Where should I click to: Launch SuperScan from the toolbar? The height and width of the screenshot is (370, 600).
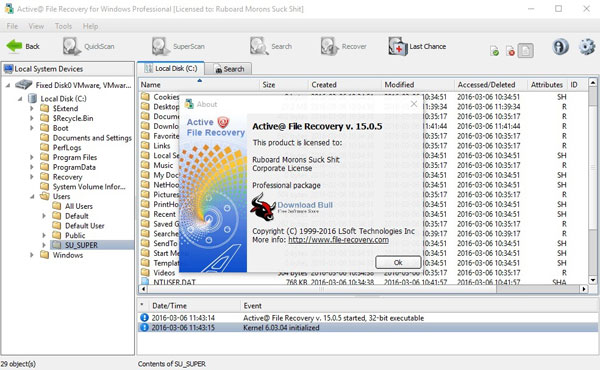point(178,46)
